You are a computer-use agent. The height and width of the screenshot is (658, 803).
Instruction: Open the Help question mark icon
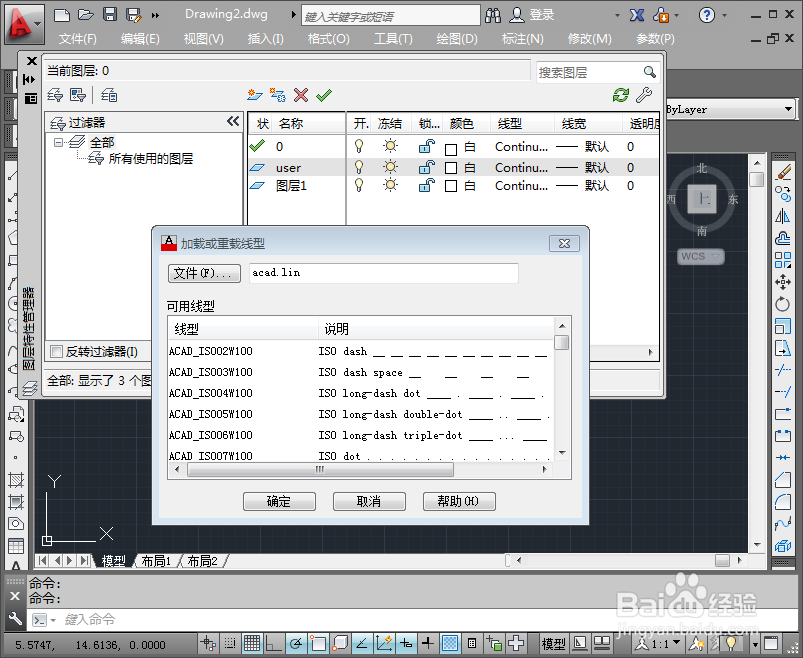pyautogui.click(x=707, y=15)
